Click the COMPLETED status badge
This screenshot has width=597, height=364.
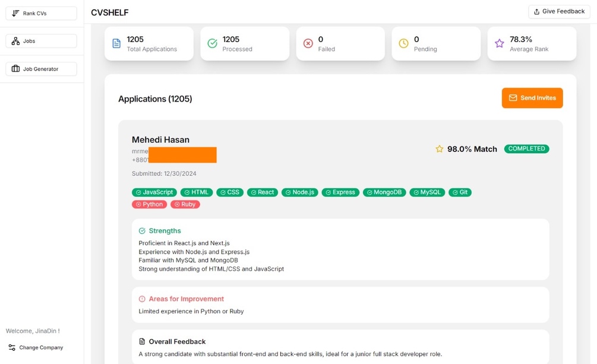pyautogui.click(x=526, y=149)
